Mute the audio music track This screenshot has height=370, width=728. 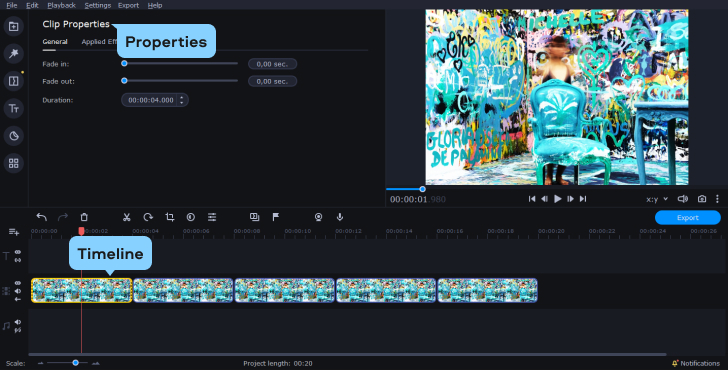click(18, 322)
